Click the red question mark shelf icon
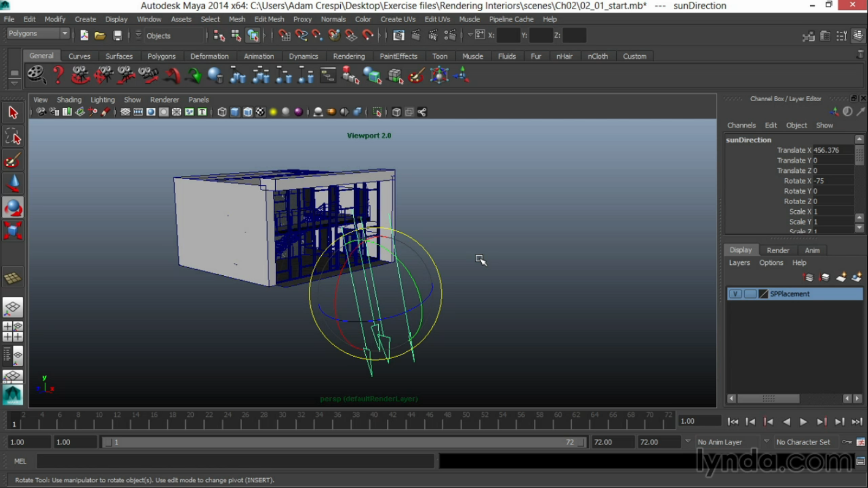 (58, 75)
